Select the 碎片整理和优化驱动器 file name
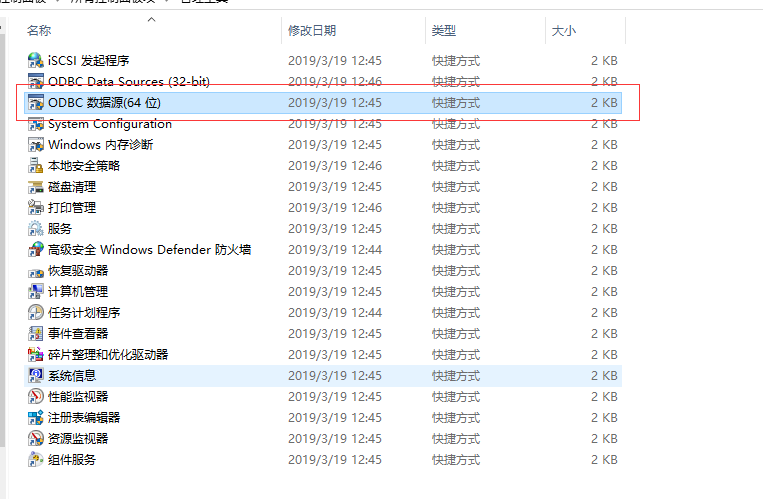The width and height of the screenshot is (763, 499). [108, 354]
